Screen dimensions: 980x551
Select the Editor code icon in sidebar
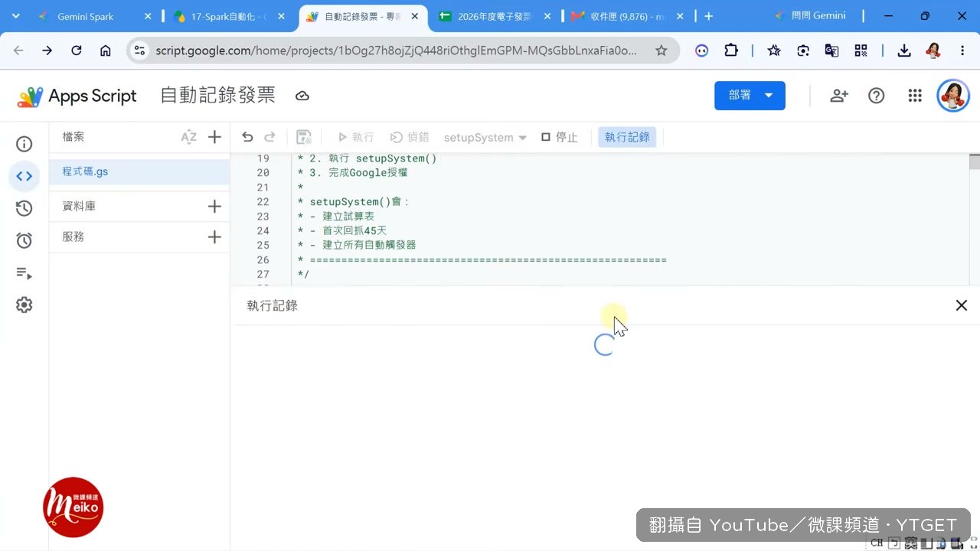24,176
